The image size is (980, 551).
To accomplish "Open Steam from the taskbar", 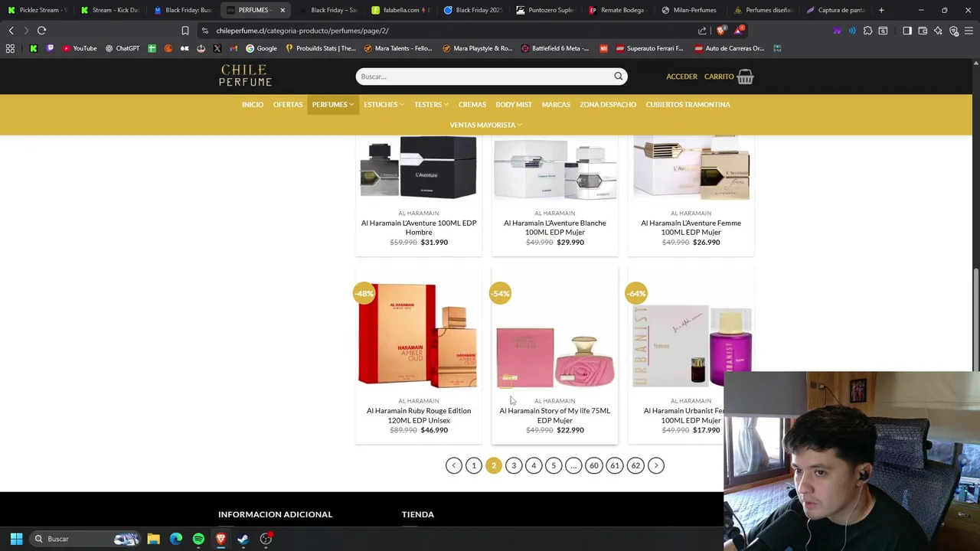I will tap(243, 539).
